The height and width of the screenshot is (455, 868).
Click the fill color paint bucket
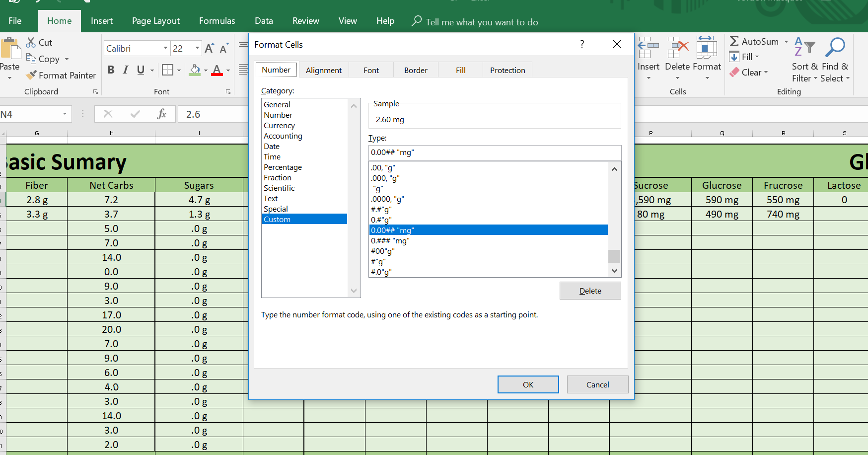point(195,70)
